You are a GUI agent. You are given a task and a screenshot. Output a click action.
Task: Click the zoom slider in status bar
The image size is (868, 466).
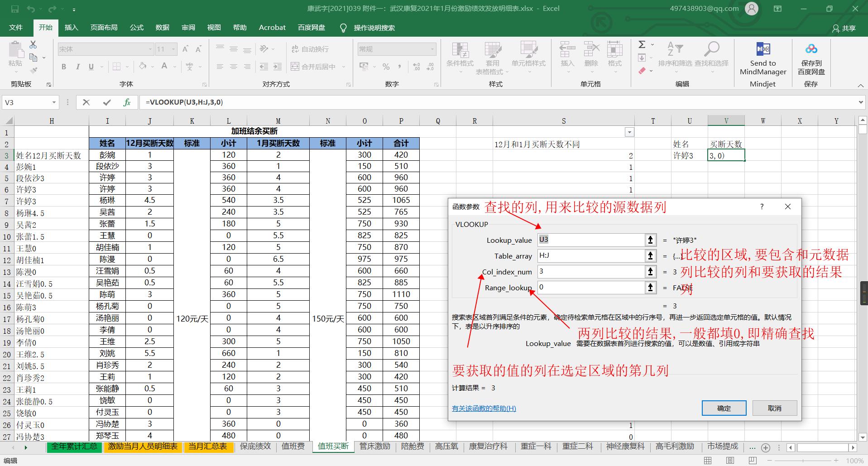pyautogui.click(x=804, y=461)
